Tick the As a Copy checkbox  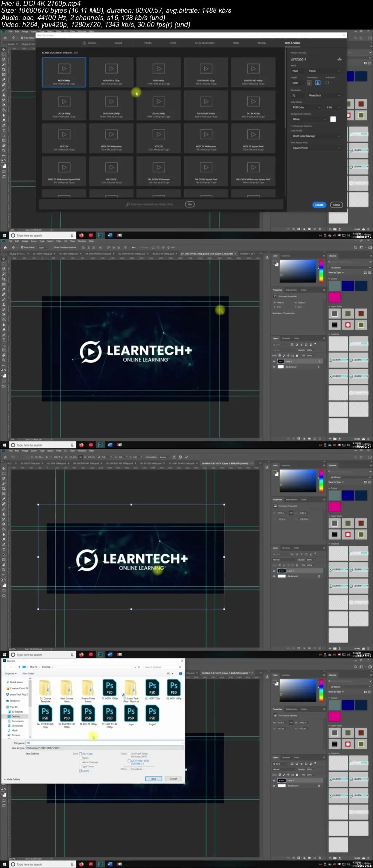coord(81,754)
